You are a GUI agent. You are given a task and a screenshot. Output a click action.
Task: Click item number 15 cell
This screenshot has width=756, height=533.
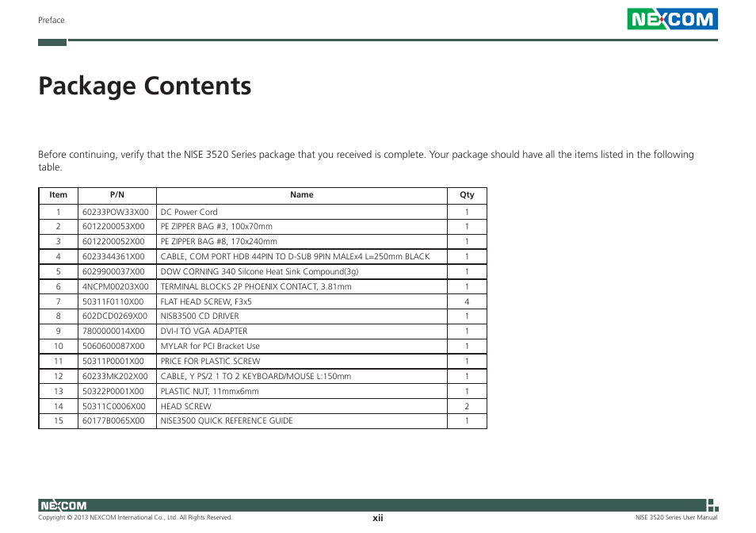59,421
